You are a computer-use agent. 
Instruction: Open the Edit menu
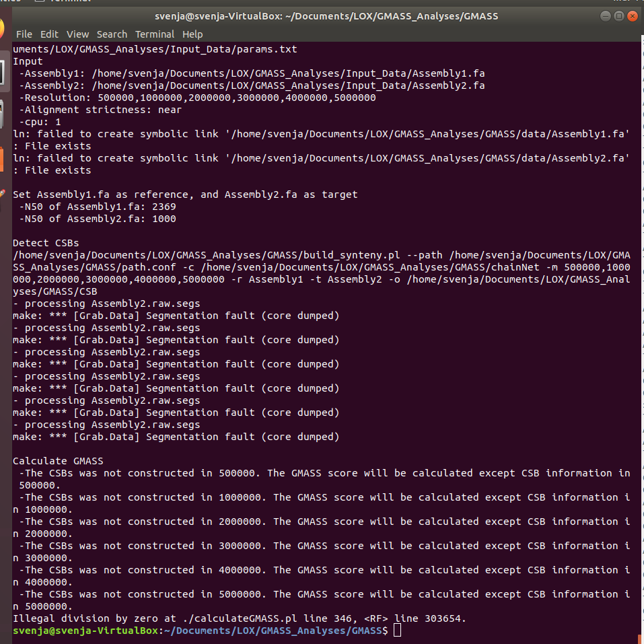click(48, 34)
